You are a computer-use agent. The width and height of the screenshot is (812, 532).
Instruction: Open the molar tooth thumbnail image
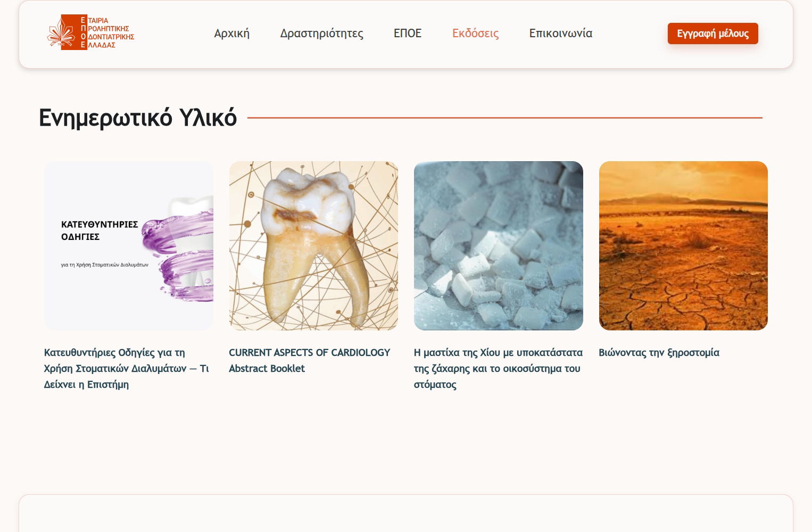(313, 246)
